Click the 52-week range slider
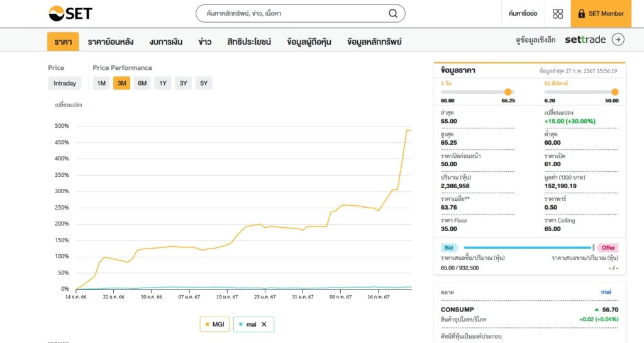This screenshot has width=644, height=343. click(581, 92)
